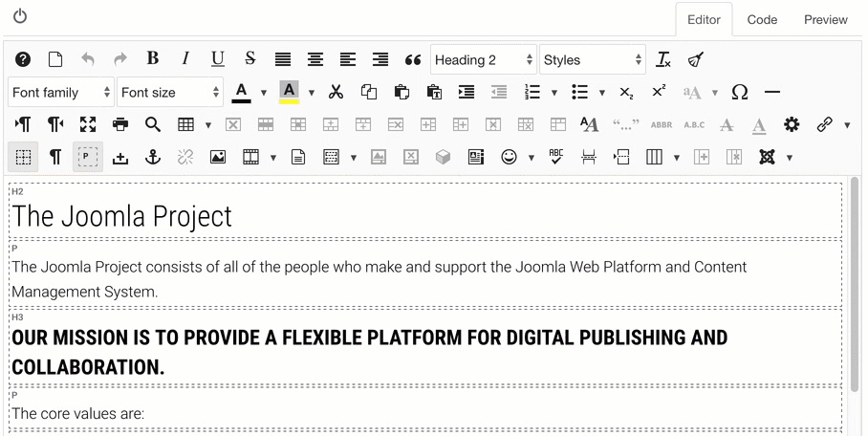Justify text fully
Viewport: 868px width, 436px height.
(x=283, y=59)
